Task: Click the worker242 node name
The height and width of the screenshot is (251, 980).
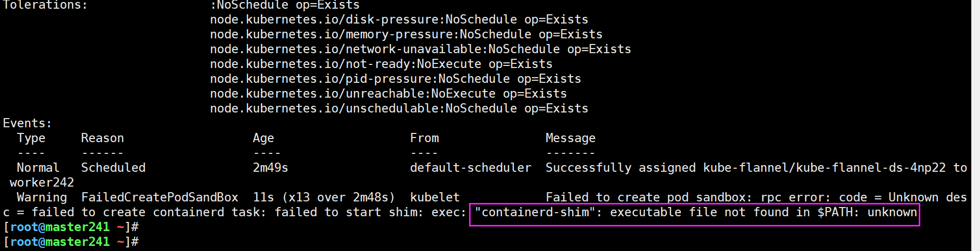Action: [x=41, y=183]
